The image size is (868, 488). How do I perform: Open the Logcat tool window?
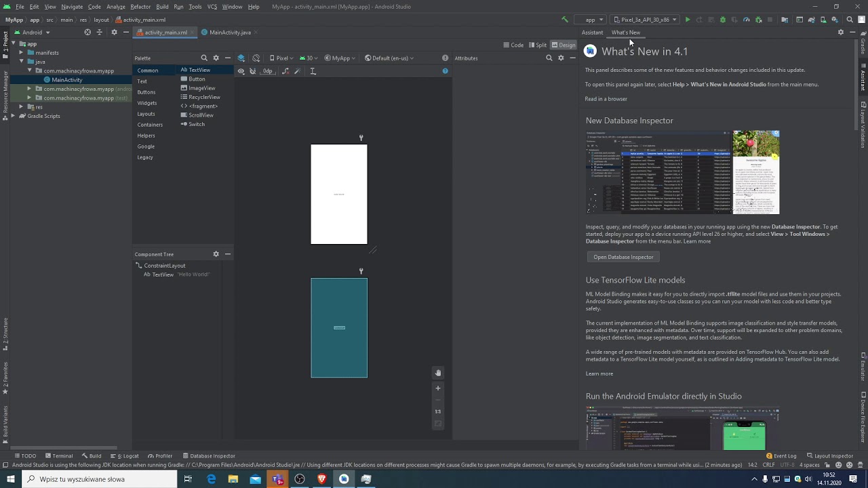coord(124,456)
